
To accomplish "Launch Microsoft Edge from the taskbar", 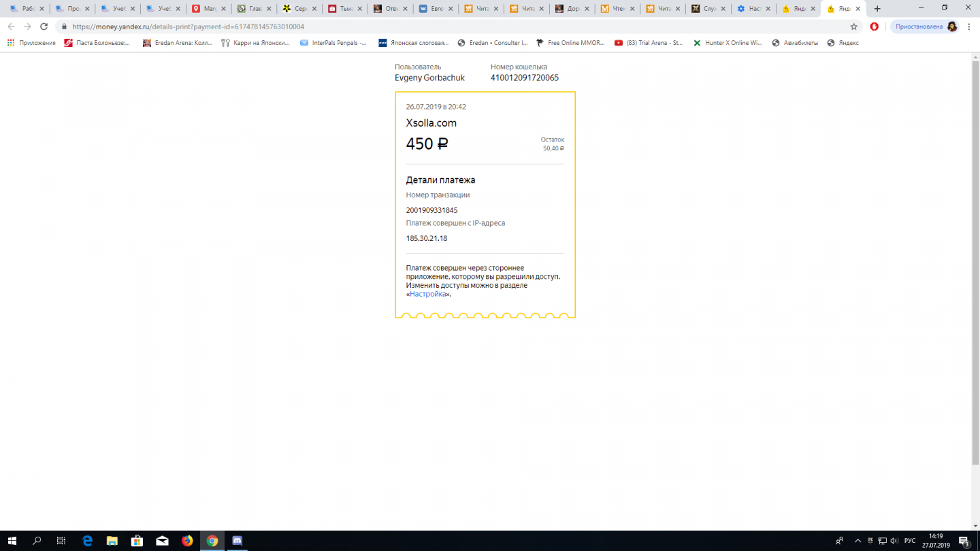I will (x=87, y=541).
